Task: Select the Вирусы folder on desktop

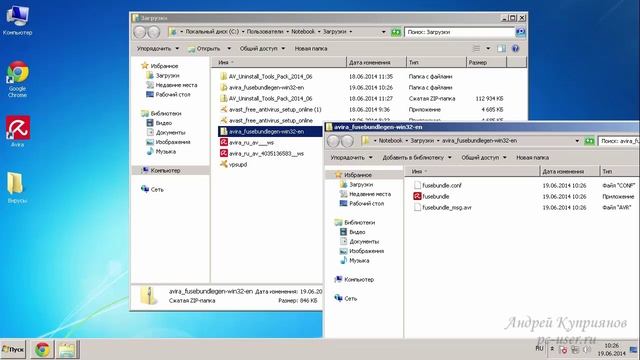Action: click(17, 187)
